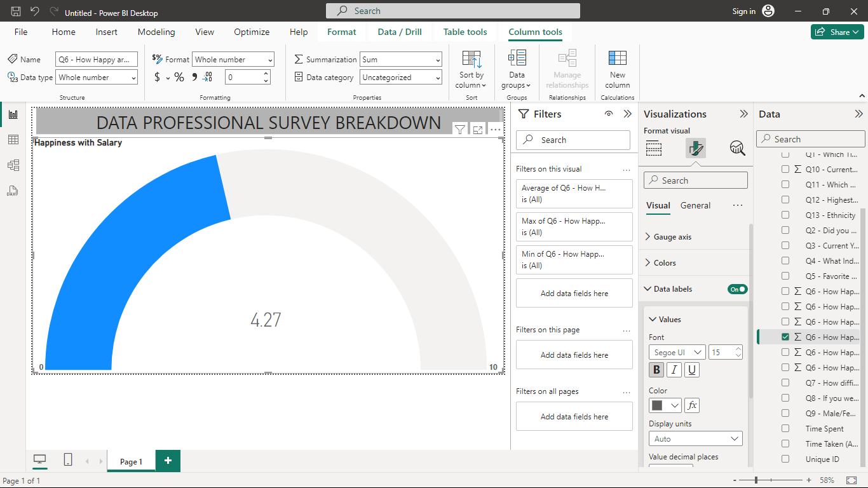
Task: Toggle bold for data label font
Action: tap(656, 370)
